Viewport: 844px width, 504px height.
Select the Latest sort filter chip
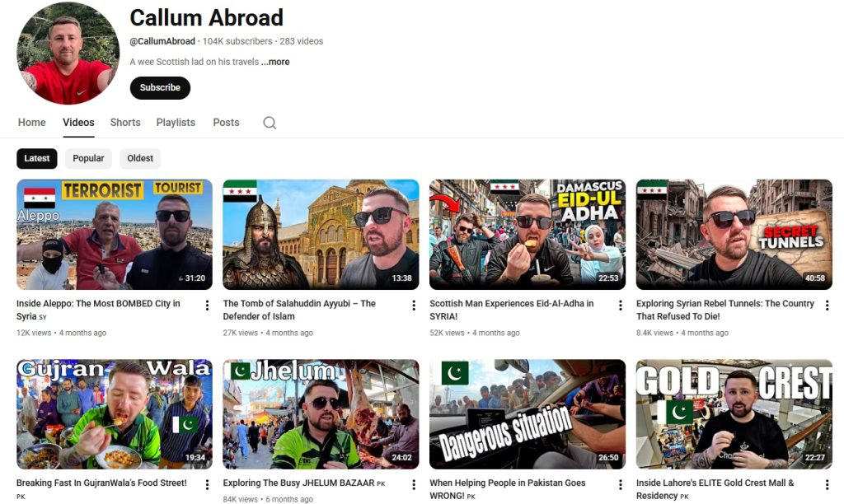point(37,158)
